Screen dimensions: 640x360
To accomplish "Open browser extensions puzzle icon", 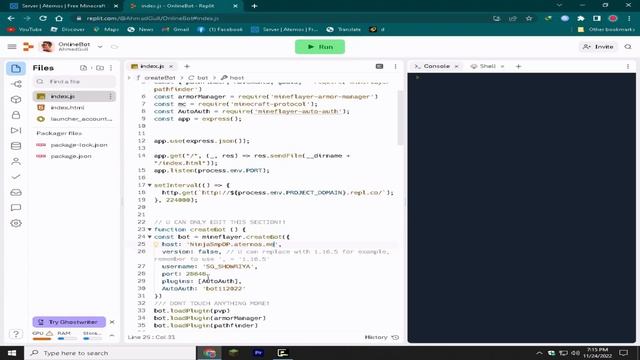I will click(580, 18).
